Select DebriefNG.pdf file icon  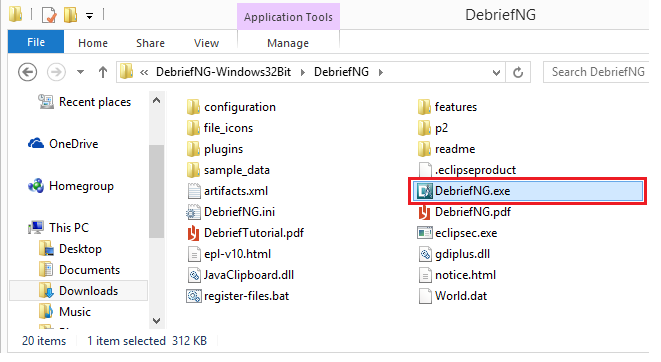point(424,212)
